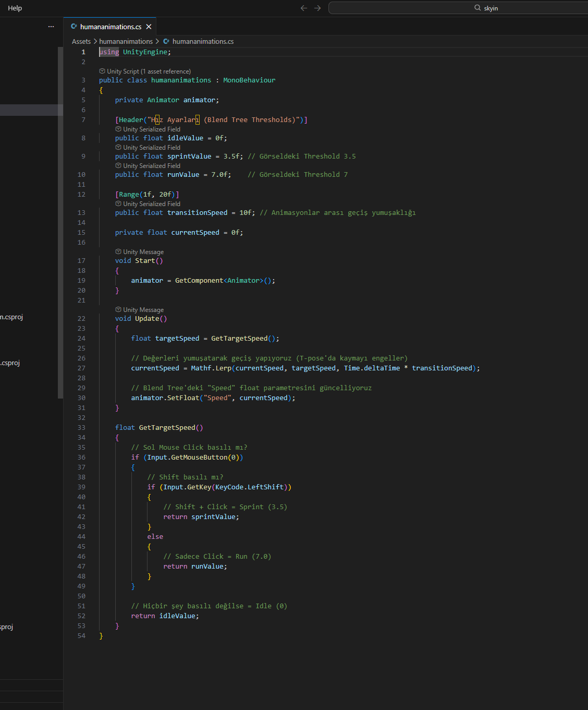Open the sidebar more actions ellipsis
This screenshot has width=588, height=710.
[x=51, y=27]
